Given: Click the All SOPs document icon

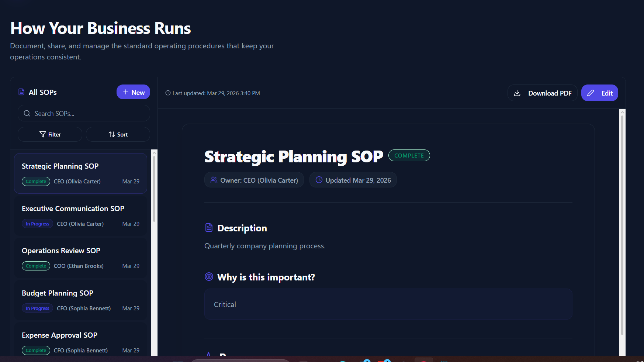Looking at the screenshot, I should coord(21,92).
